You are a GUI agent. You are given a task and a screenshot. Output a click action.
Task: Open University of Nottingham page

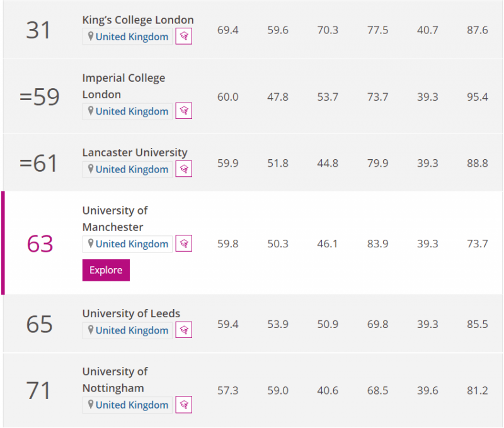tap(115, 380)
